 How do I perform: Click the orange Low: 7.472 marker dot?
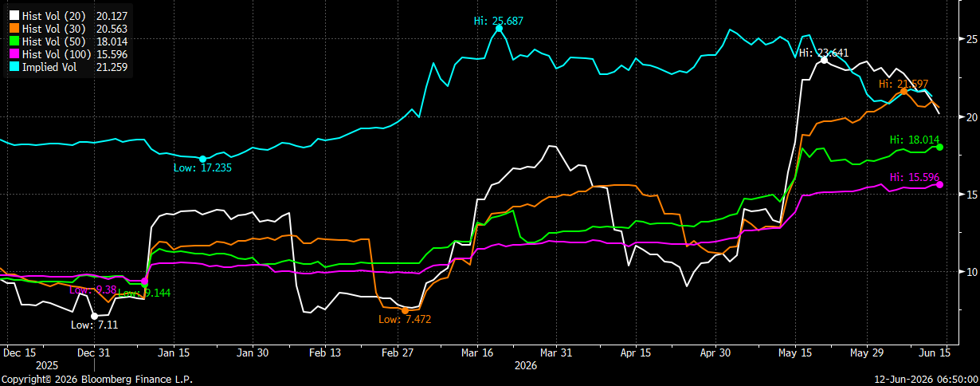tap(405, 310)
